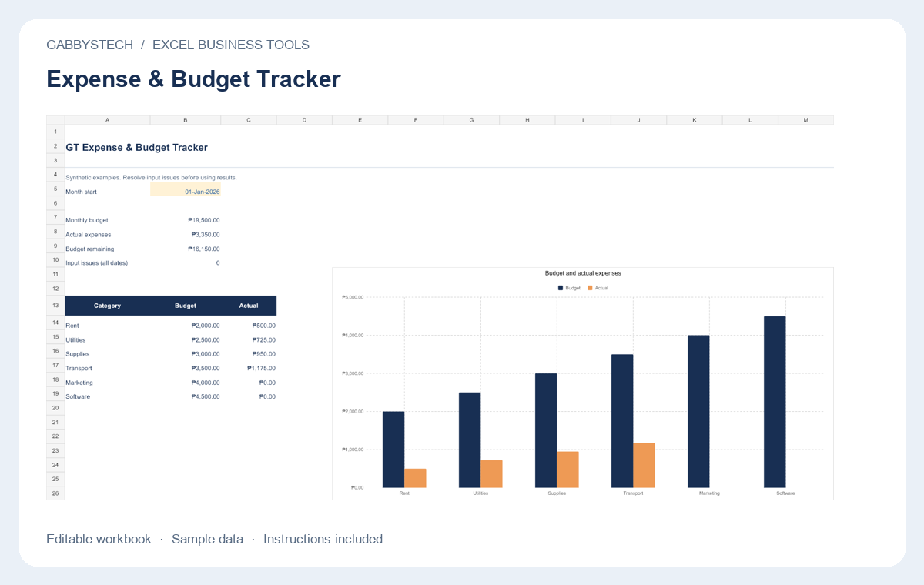Screen dimensions: 924x585
Task: Select the Actual expenses value ₱3,350.00
Action: (206, 234)
